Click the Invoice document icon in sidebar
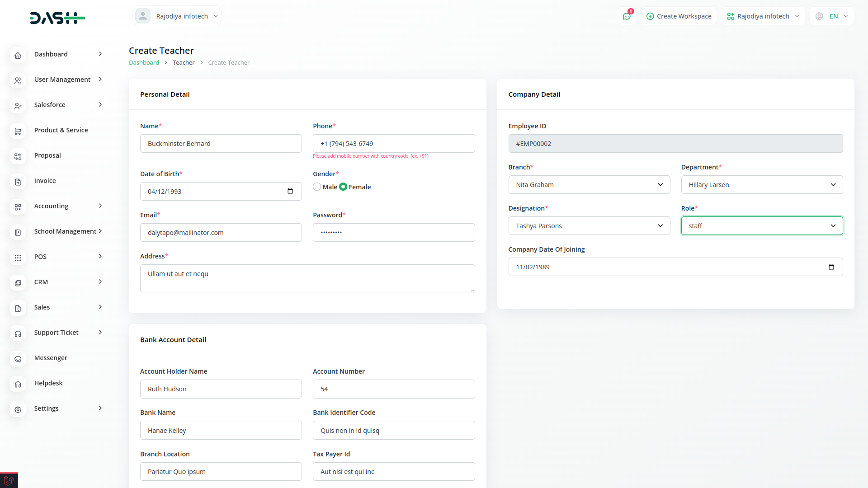The image size is (868, 488). click(18, 182)
